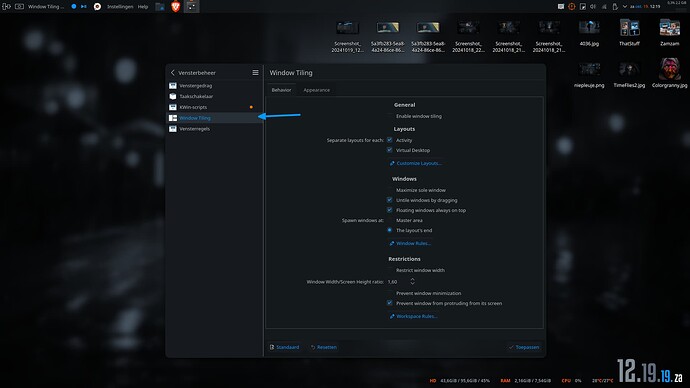
Task: Click the width/height ratio value field
Action: click(397, 282)
